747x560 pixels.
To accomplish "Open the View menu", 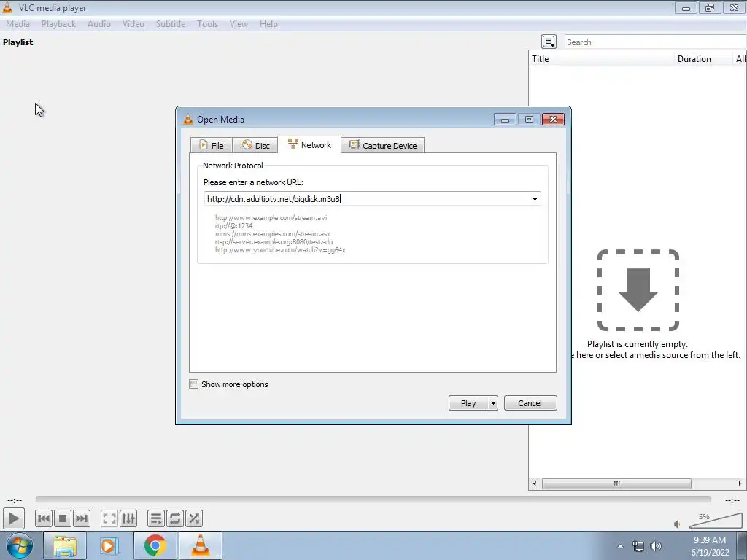I will click(x=239, y=24).
